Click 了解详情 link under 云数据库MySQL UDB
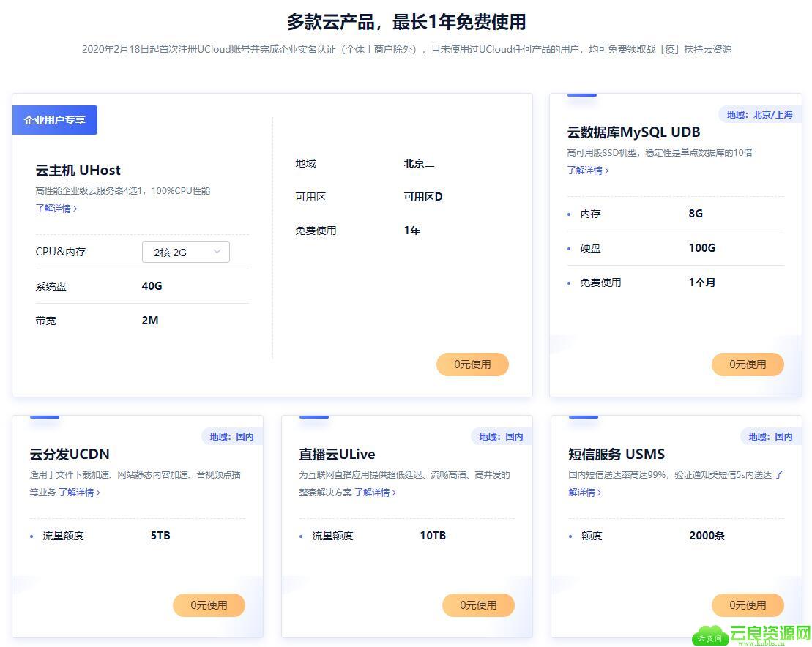 588,171
